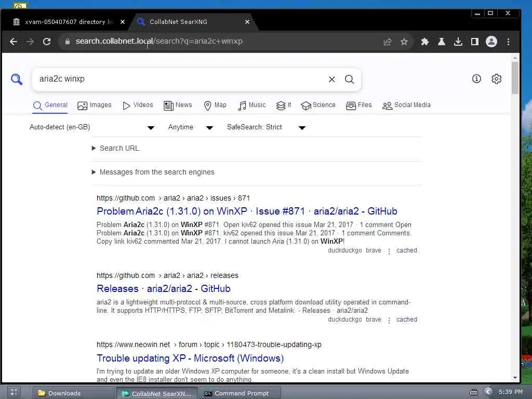
Task: Open Trouble updating XP - Microsoft result
Action: point(190,358)
